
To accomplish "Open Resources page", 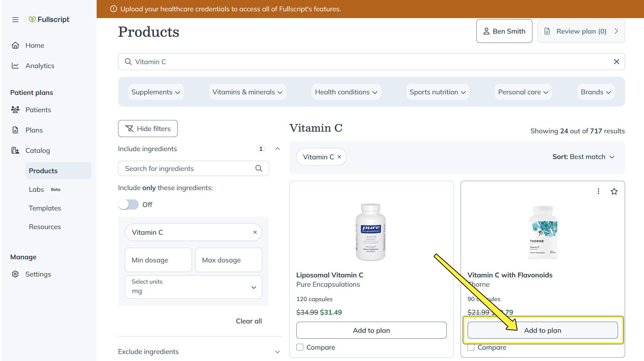I will pyautogui.click(x=45, y=227).
